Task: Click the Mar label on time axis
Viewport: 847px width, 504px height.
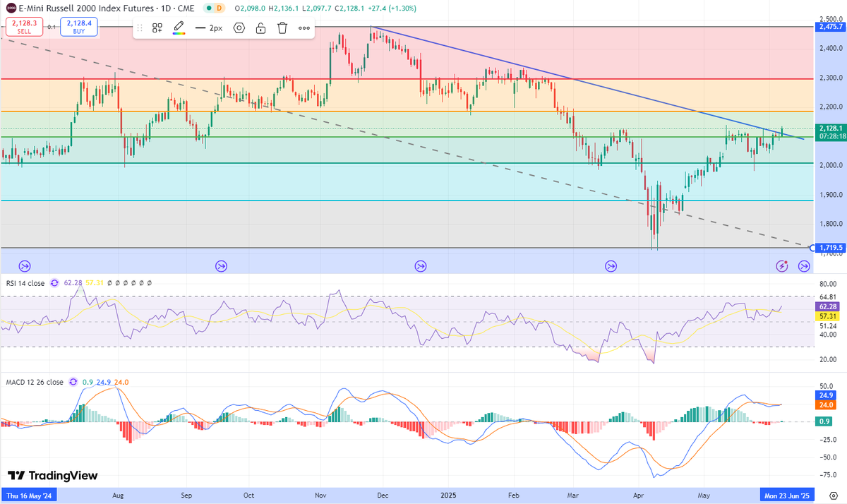Action: point(574,496)
